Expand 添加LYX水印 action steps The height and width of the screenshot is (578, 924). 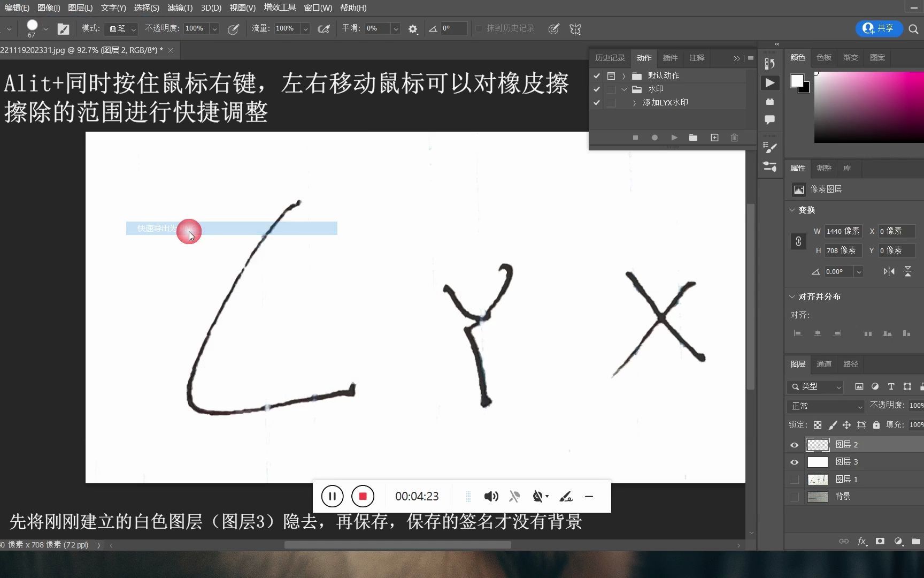point(634,103)
